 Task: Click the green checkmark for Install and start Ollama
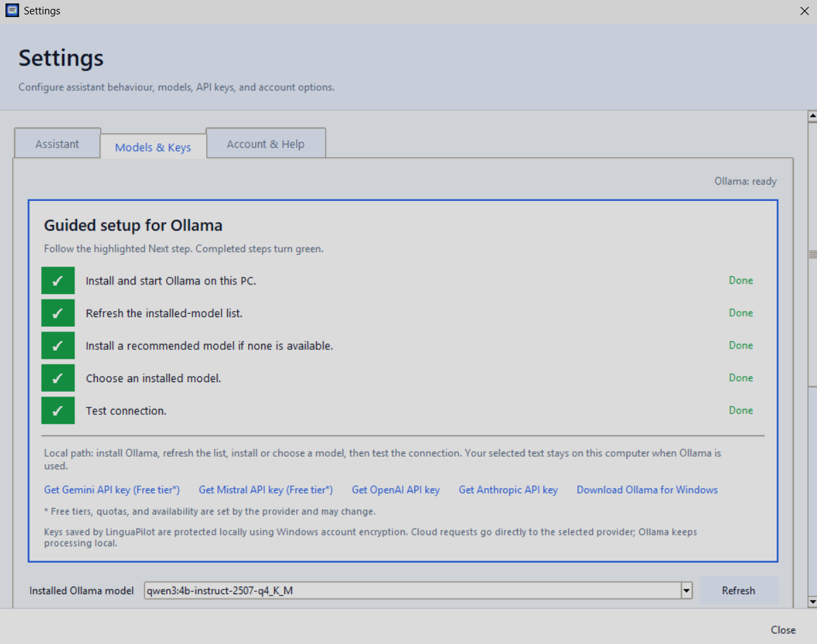(58, 281)
